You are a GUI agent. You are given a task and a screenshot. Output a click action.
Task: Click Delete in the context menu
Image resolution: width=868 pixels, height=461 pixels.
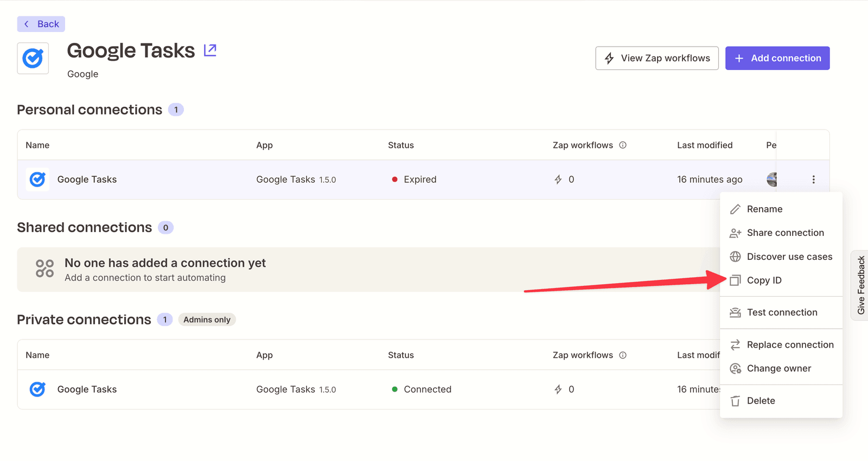[x=781, y=401]
